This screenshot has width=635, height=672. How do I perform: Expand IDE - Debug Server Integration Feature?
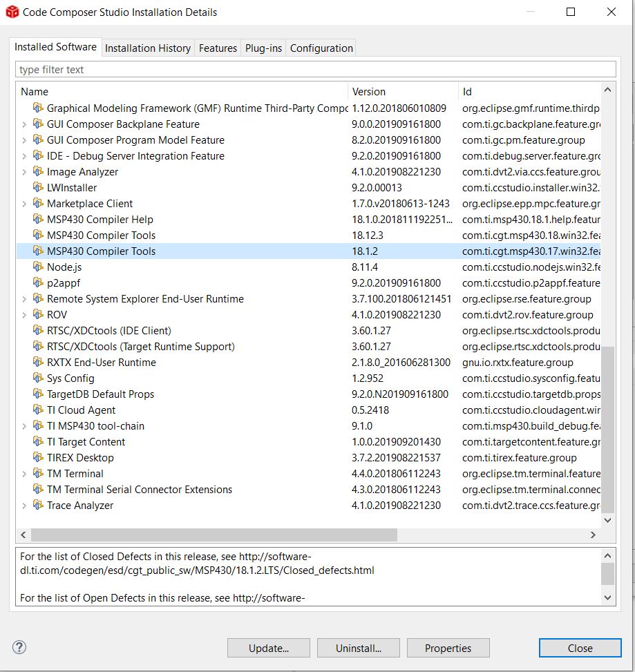point(24,156)
